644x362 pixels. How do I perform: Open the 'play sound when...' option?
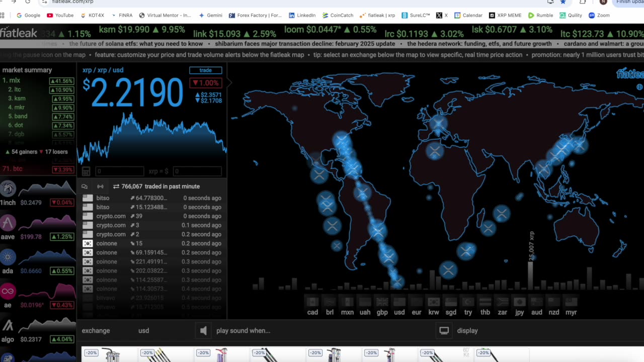click(243, 330)
